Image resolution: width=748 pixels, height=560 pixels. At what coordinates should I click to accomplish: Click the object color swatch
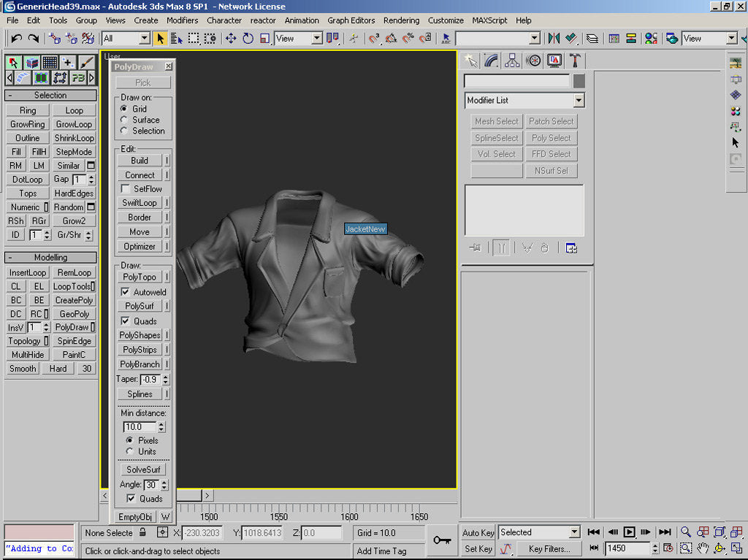(579, 81)
